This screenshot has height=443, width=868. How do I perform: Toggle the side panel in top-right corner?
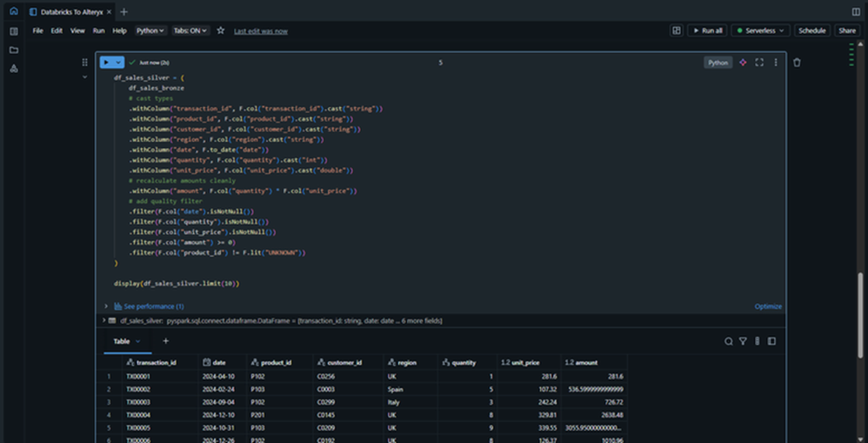856,11
